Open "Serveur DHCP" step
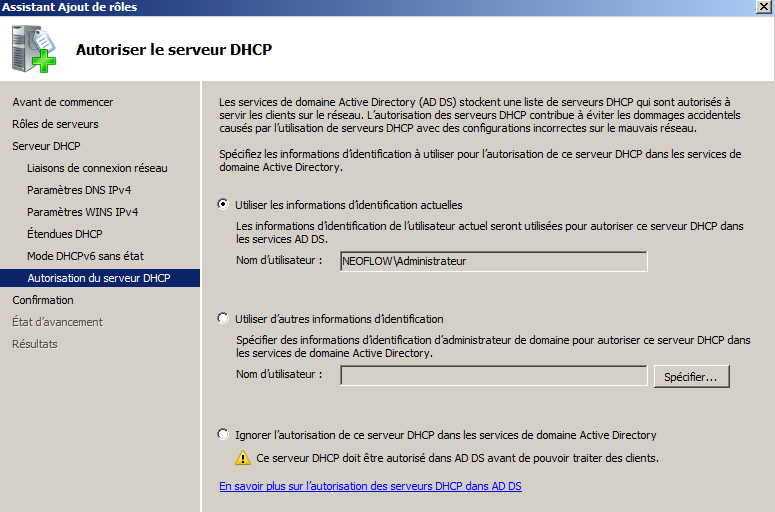Viewport: 775px width, 512px height. click(x=46, y=146)
